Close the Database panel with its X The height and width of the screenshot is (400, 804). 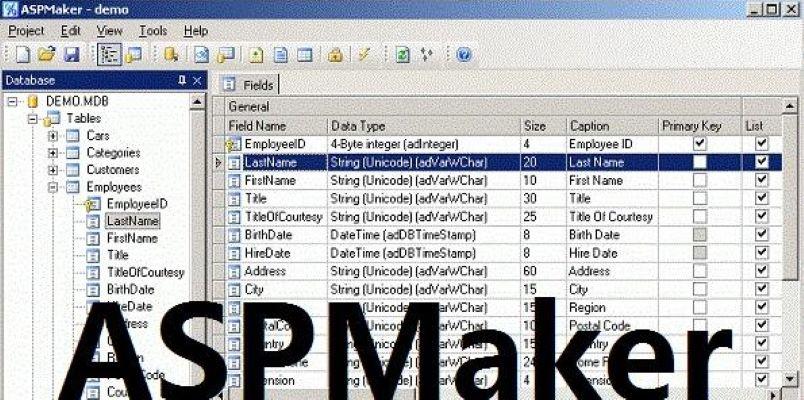coord(197,81)
